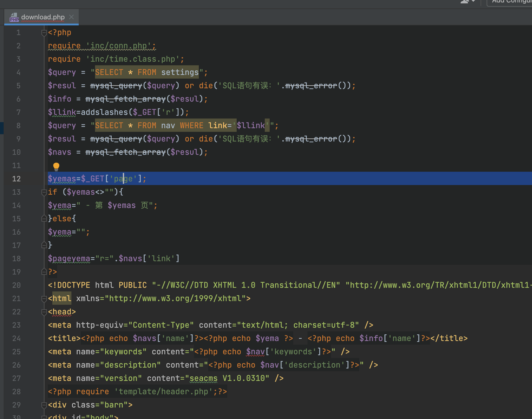Click the if ($yemas<>""){ statement

86,192
